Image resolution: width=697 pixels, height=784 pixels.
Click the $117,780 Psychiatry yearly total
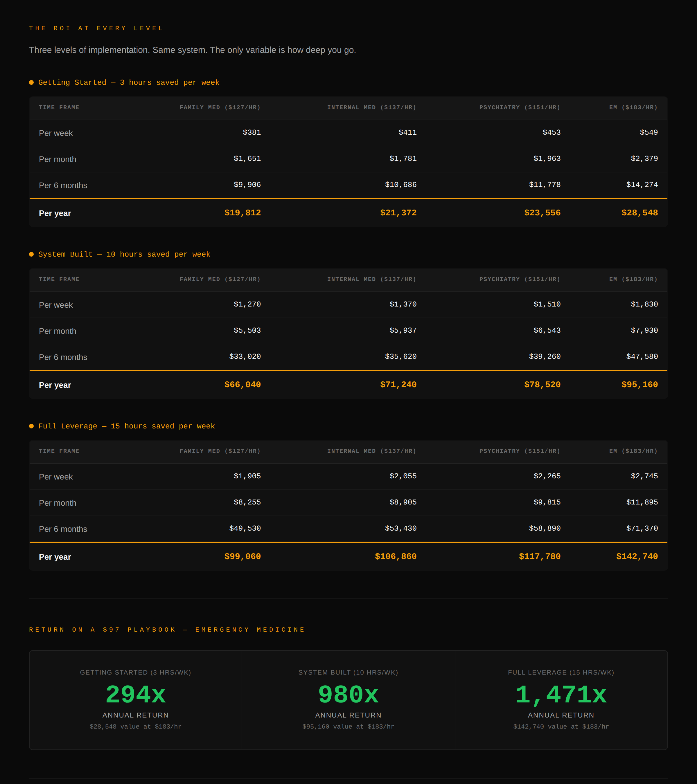tap(540, 556)
